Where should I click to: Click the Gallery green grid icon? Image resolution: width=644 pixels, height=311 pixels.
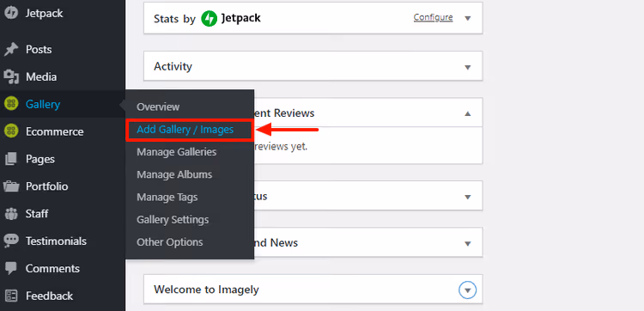pos(11,104)
